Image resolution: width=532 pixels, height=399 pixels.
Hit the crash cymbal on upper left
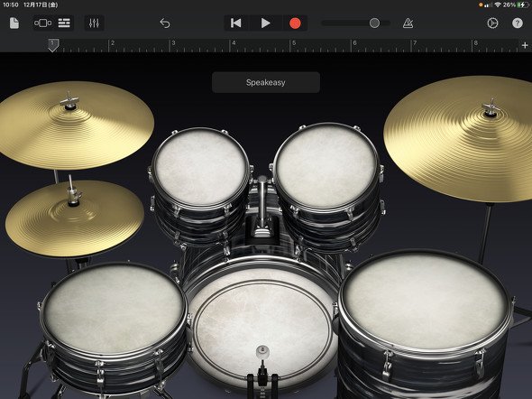pyautogui.click(x=73, y=125)
